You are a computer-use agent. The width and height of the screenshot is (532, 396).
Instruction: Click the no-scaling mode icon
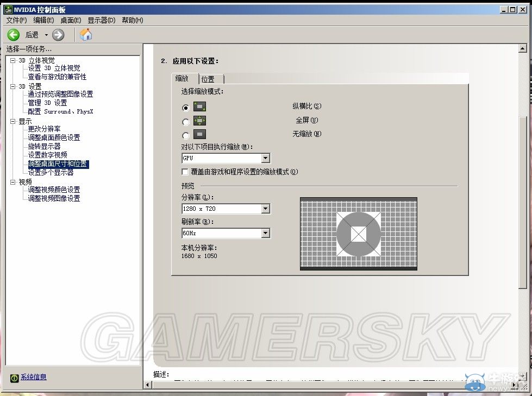coord(199,134)
